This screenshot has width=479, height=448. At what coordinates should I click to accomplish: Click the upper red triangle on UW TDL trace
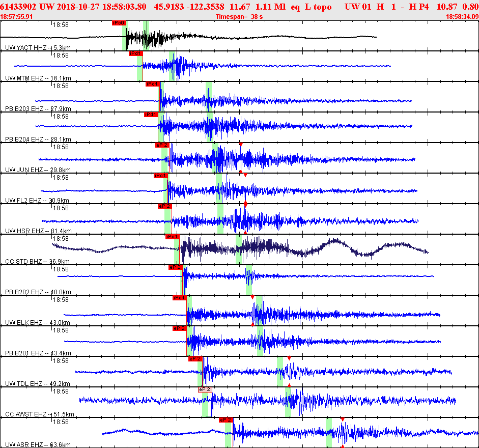coord(289,358)
